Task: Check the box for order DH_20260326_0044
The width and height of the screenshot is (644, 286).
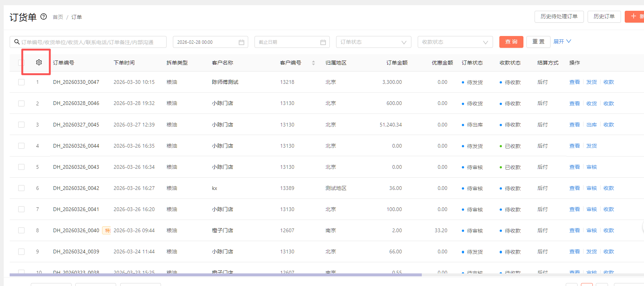Action: click(21, 146)
